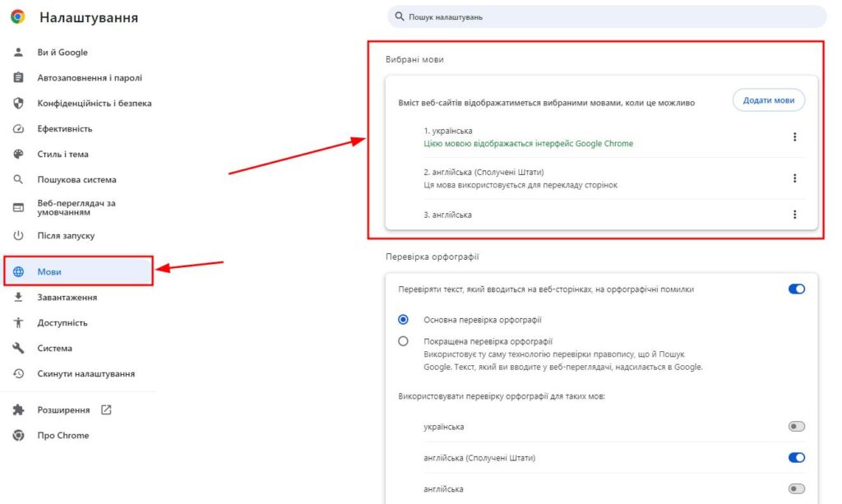Click the clipboard icon for Автозаповнення і паролі

(18, 77)
